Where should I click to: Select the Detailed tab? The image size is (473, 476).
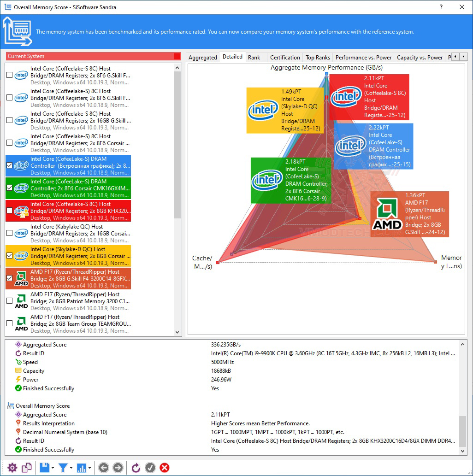pos(232,57)
